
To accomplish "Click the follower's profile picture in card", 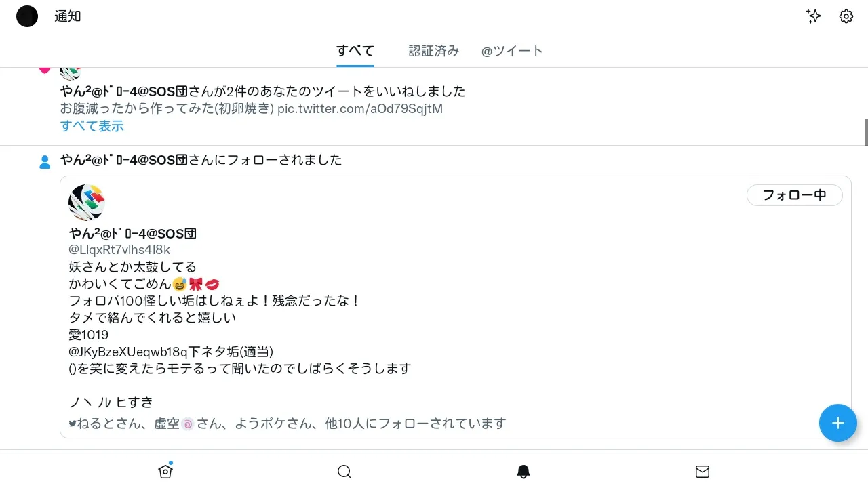I will coord(87,203).
